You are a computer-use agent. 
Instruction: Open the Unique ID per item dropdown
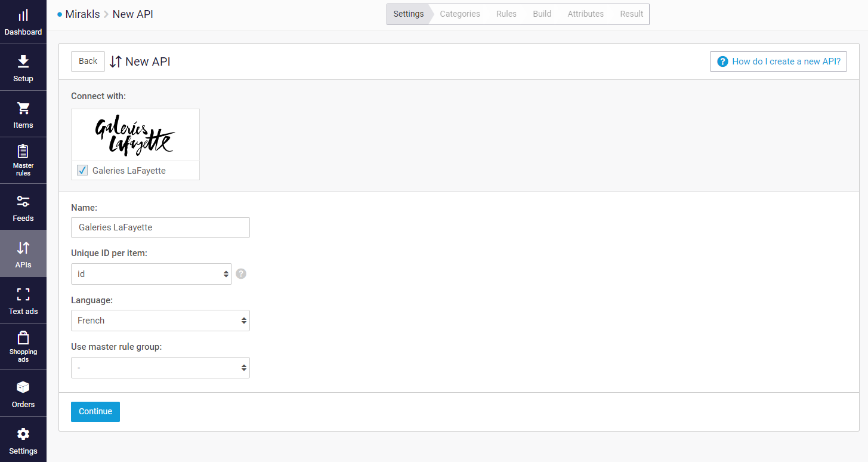[x=151, y=273]
